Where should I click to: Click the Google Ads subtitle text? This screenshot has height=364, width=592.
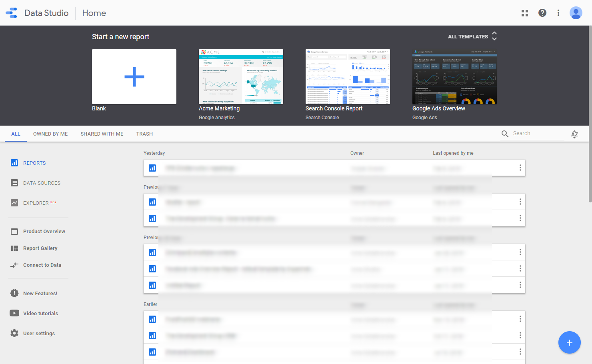pos(425,118)
